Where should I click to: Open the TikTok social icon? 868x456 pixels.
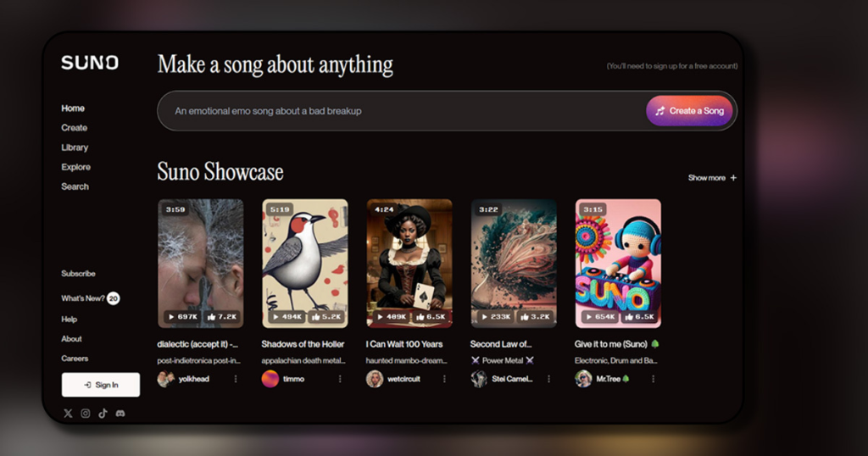pyautogui.click(x=103, y=414)
